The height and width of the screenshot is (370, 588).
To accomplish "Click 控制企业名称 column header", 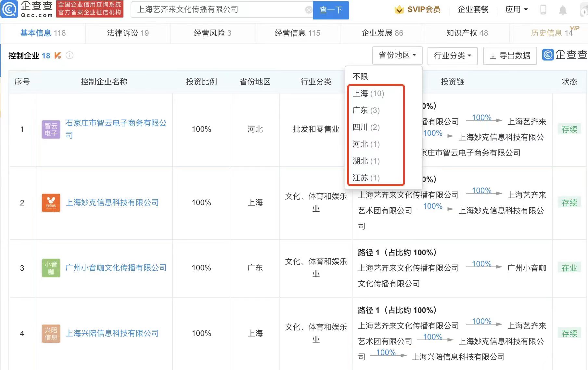I will 104,82.
